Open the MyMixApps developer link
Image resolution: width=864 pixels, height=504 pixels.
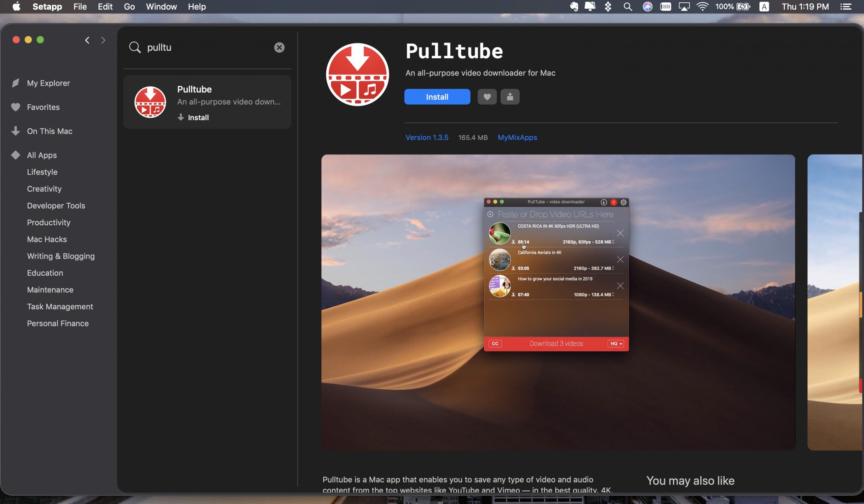point(517,137)
